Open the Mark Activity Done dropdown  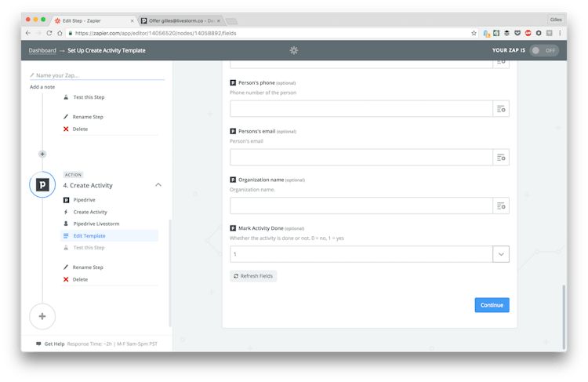tap(500, 254)
